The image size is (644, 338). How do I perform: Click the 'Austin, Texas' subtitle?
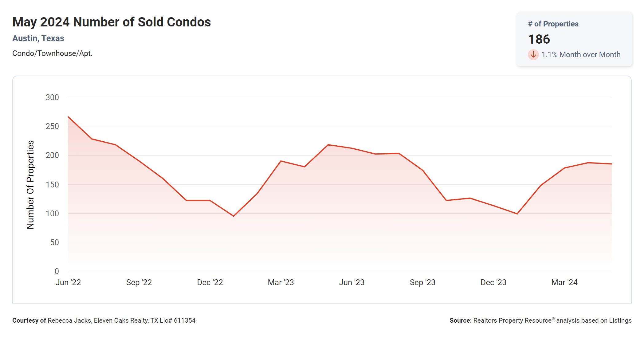click(x=38, y=38)
